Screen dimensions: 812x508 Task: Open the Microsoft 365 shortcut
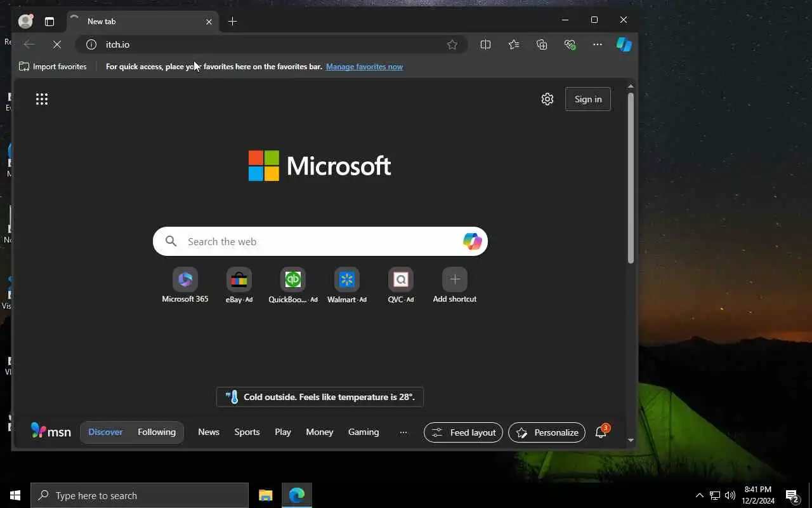[x=185, y=285]
